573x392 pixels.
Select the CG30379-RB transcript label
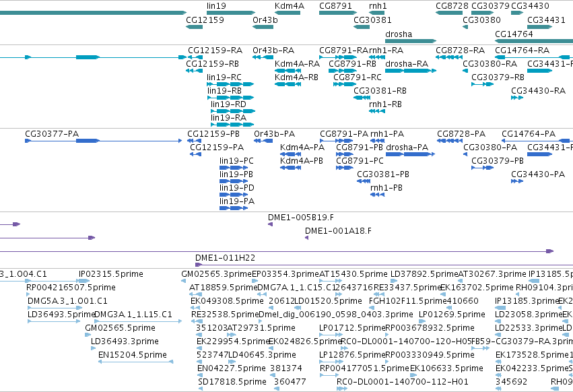point(498,77)
